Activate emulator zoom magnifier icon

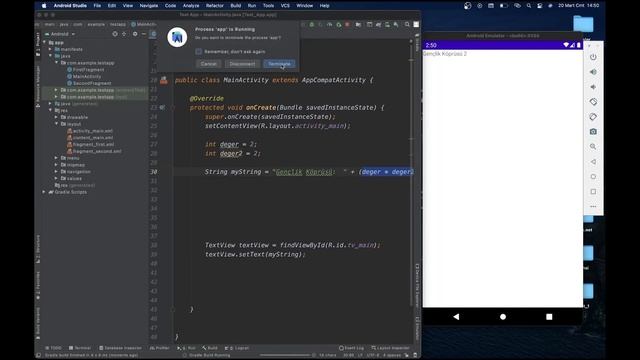tap(593, 147)
